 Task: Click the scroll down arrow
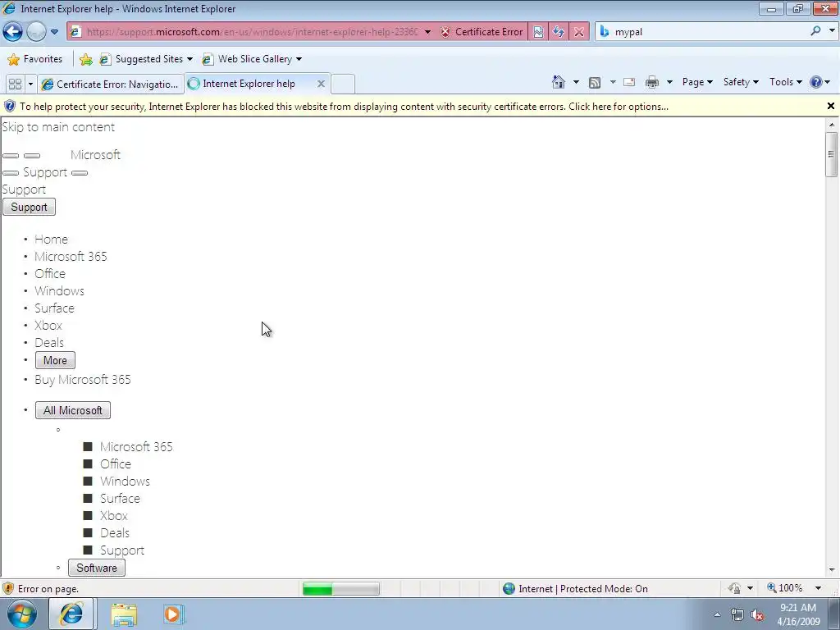(832, 570)
